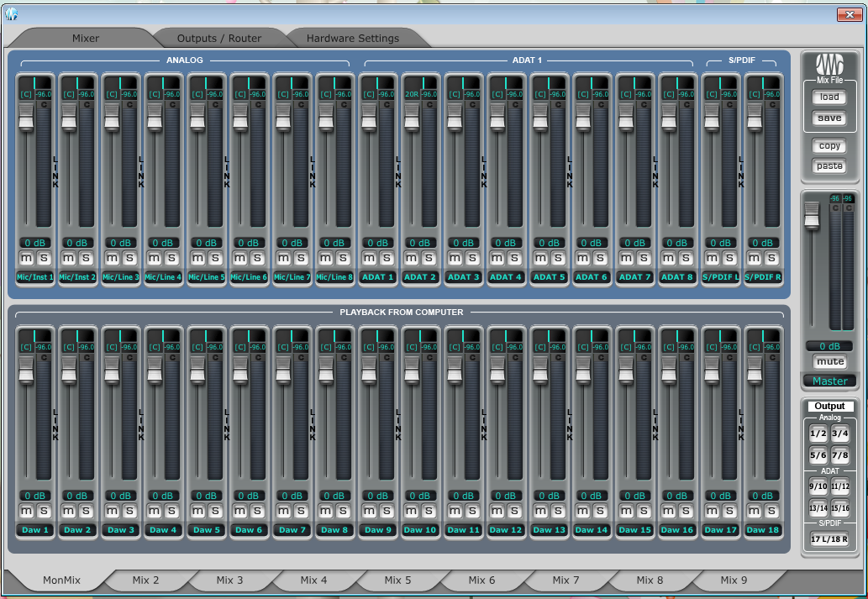Toggle LINK between Mic/Inst 1 and 2
The image size is (868, 599).
click(55, 172)
